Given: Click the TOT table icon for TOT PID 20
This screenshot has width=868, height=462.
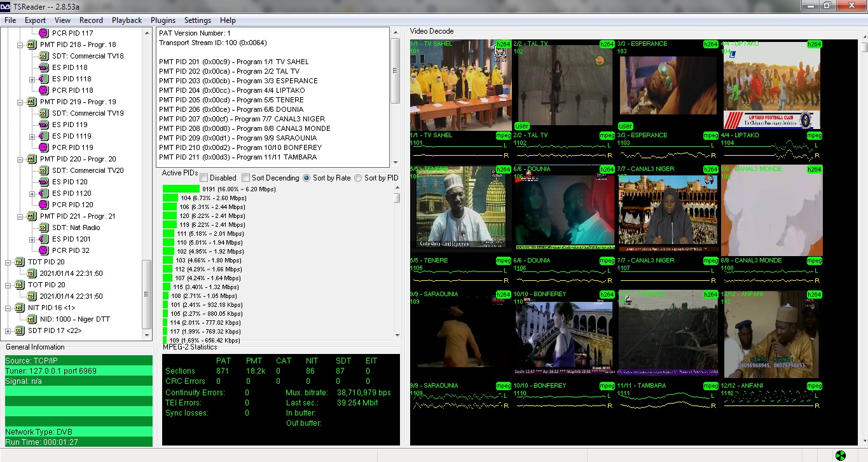Looking at the screenshot, I should (x=20, y=285).
